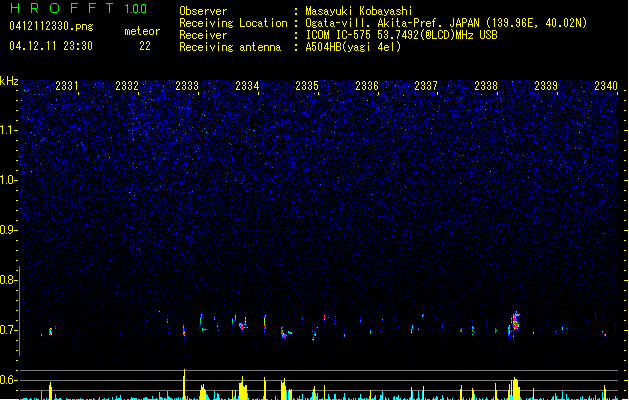
Task: Click the date stamp 04.12.11 23:30
Action: [51, 46]
